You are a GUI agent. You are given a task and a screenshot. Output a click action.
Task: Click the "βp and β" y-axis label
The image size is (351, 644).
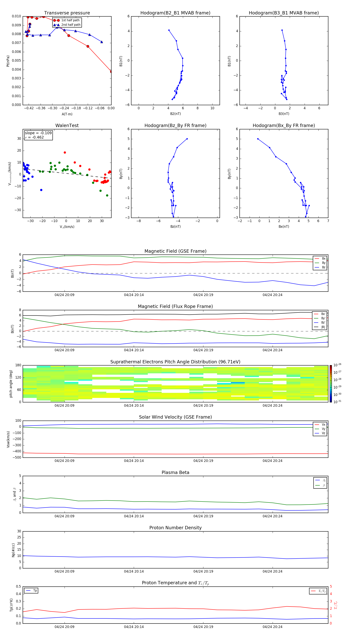(14, 495)
